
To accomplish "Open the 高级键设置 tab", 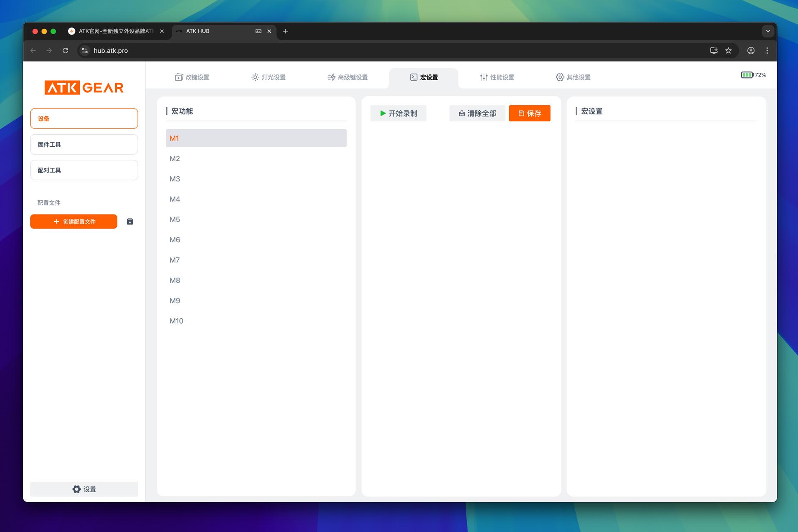I will click(x=347, y=77).
